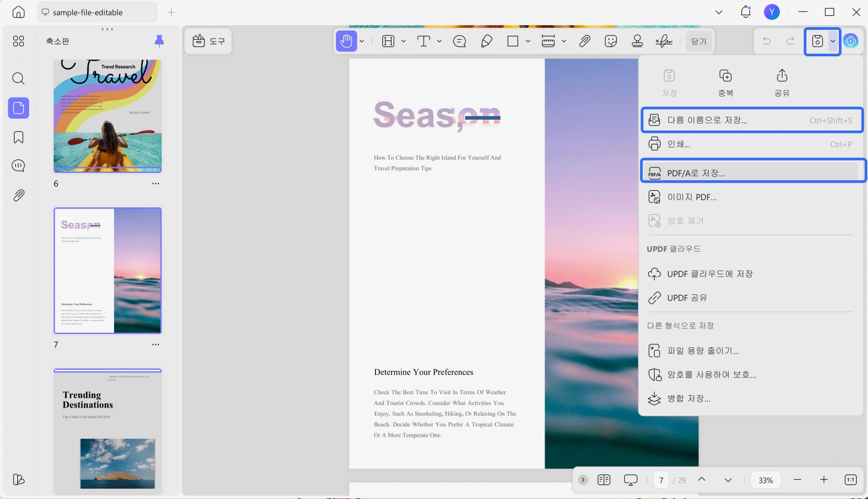Open the comment note tool
The height and width of the screenshot is (499, 868).
459,41
